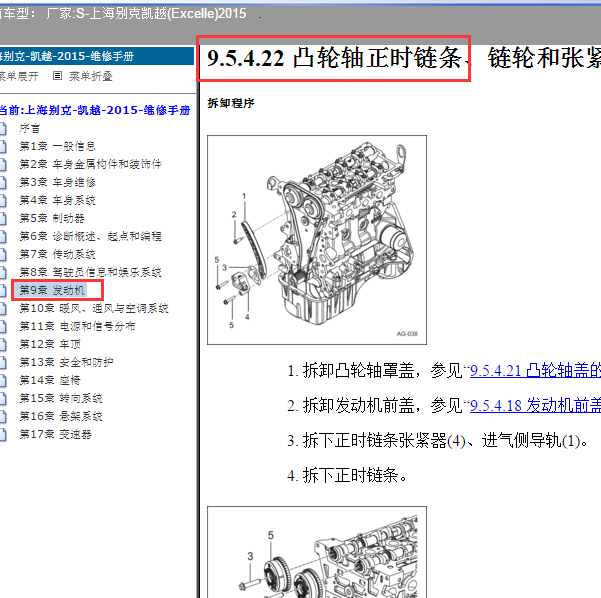Click step 4 text 拆下正时链条
The height and width of the screenshot is (598, 601).
355,476
